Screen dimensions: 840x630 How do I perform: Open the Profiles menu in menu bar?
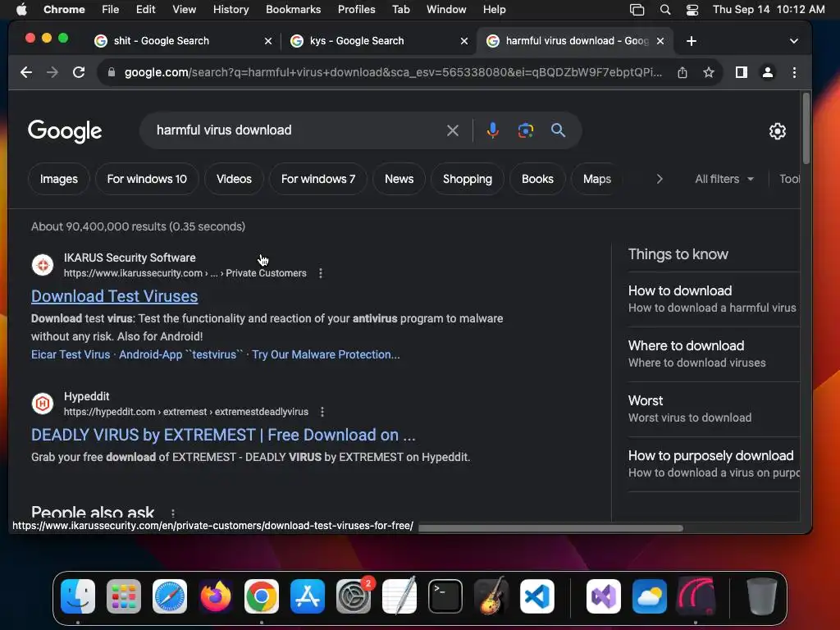[356, 10]
